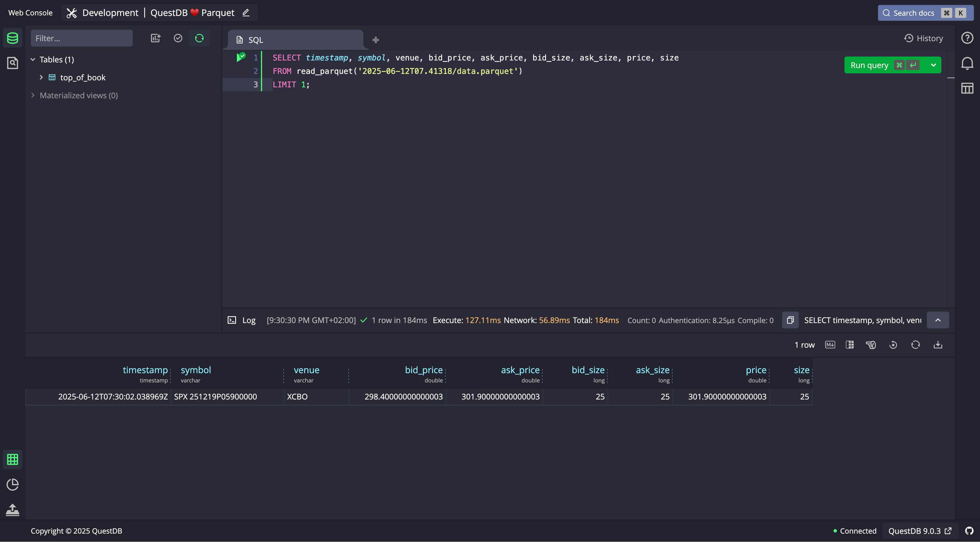Screen dimensions: 980x542
Task: Click the Development tools icon
Action: [71, 13]
